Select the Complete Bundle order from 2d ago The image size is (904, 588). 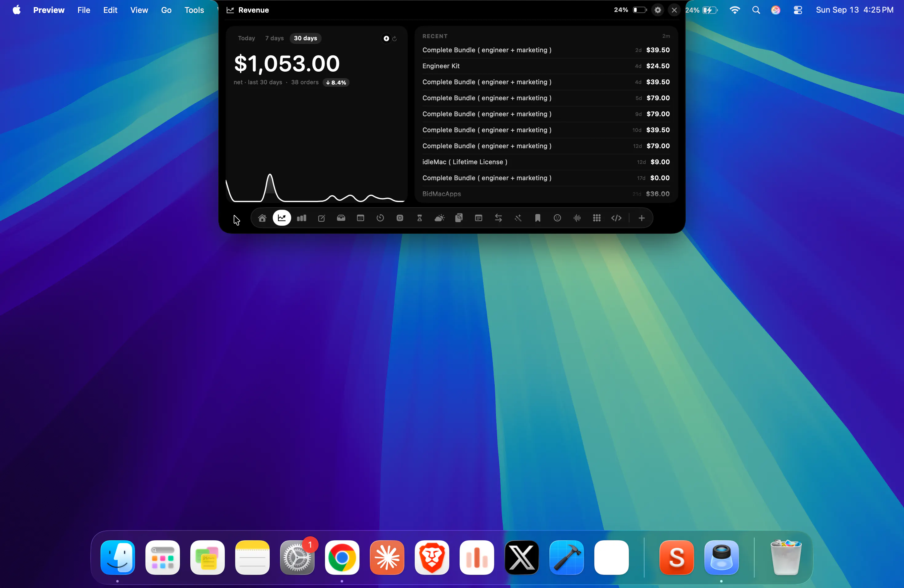[546, 50]
